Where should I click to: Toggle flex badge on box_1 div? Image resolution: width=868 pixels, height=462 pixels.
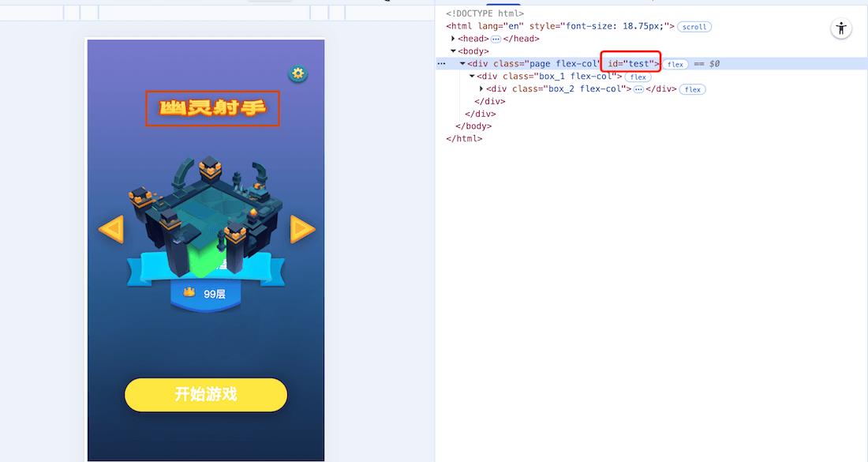click(638, 77)
